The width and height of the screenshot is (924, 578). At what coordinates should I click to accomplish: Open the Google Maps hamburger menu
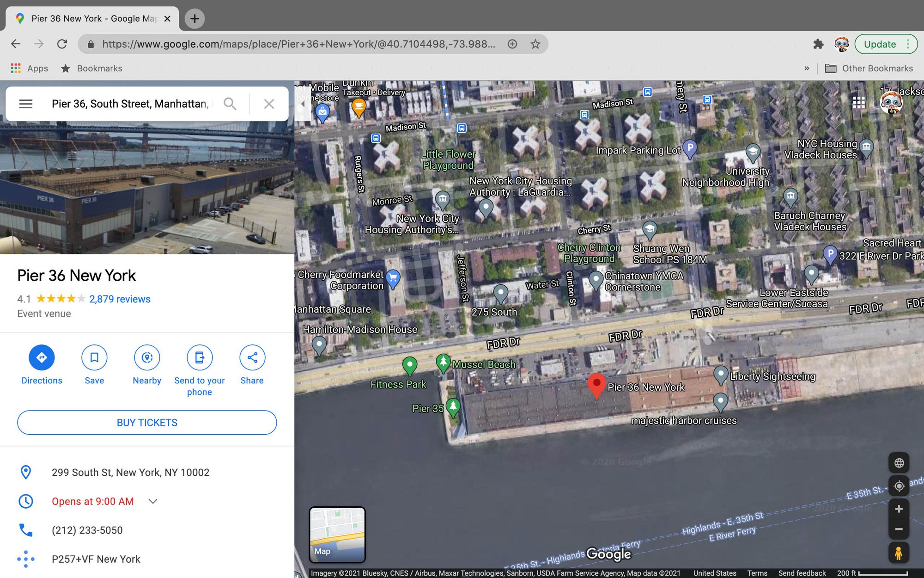(26, 104)
